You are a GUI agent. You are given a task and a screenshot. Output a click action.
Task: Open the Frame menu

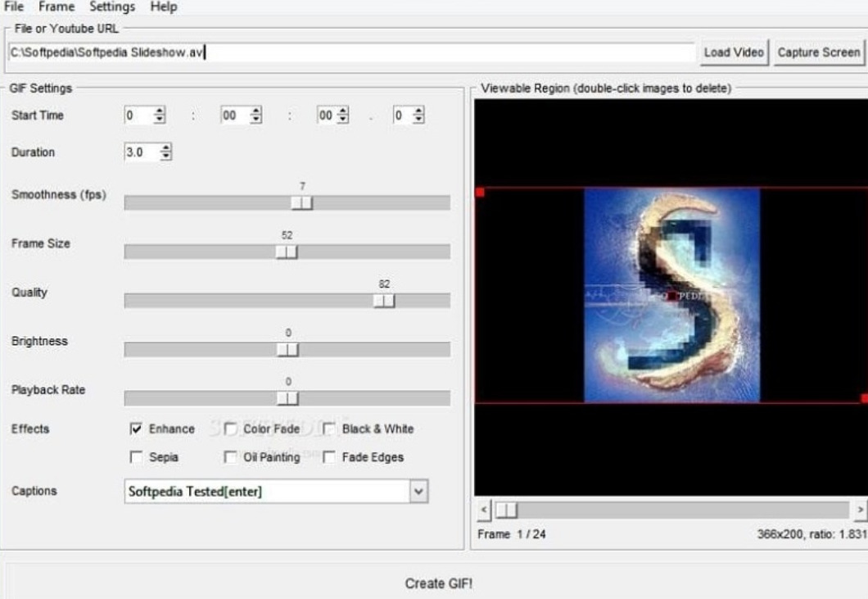(x=57, y=7)
